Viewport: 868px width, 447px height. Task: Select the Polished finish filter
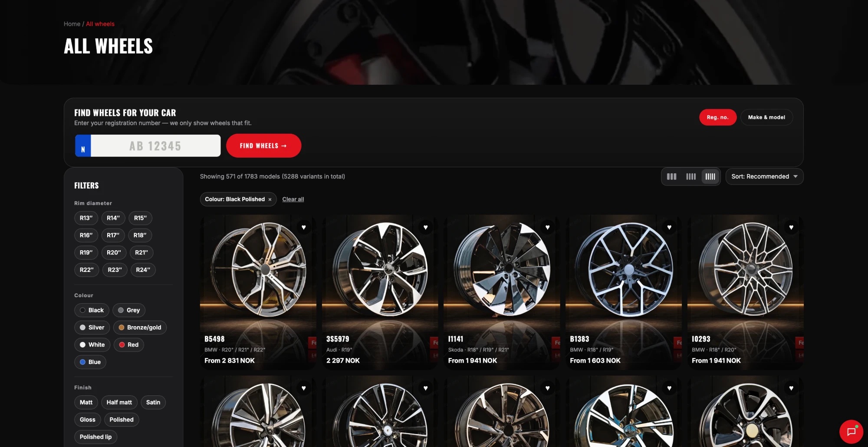pos(122,420)
